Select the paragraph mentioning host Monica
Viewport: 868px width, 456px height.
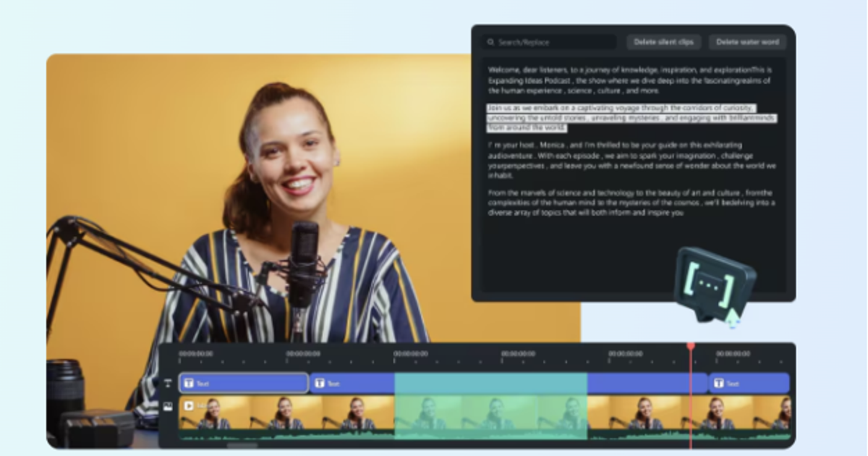tap(631, 160)
